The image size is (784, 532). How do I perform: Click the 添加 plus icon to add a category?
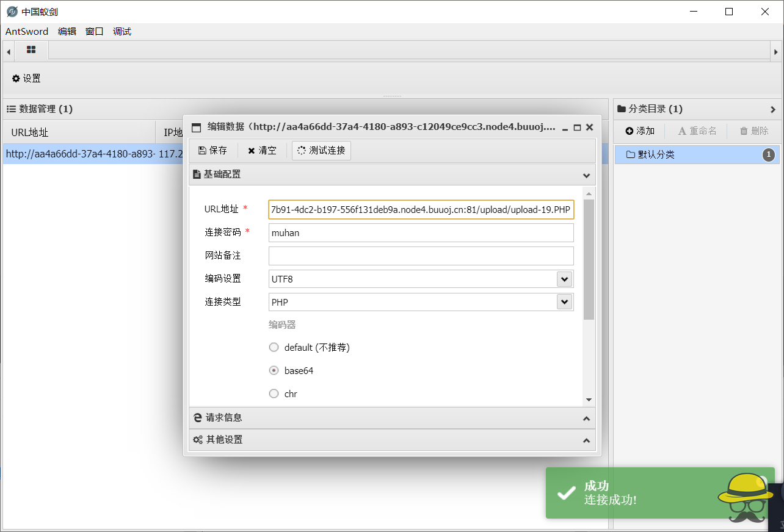[629, 131]
